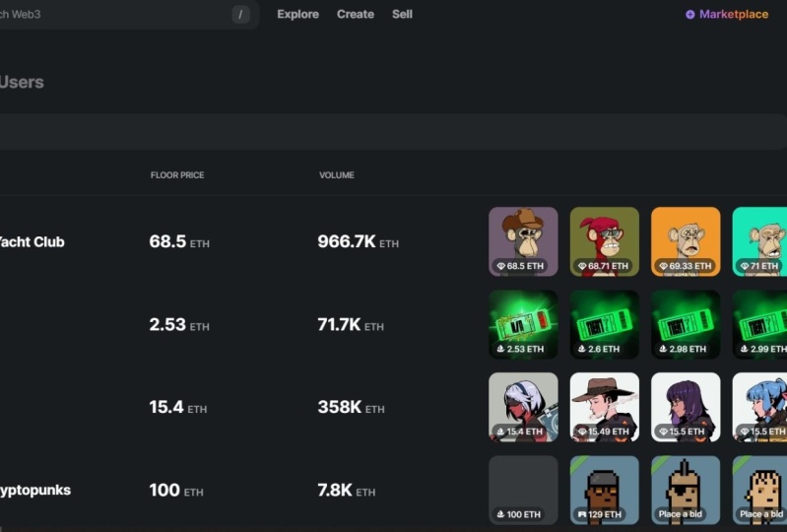787x532 pixels.
Task: Click the 100 ETH floor price value
Action: point(176,490)
